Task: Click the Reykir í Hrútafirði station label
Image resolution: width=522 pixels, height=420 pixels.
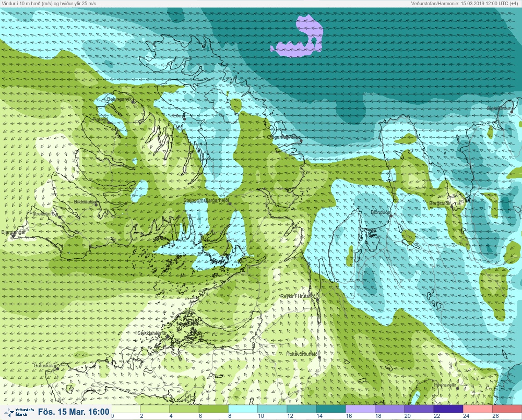Action: point(300,296)
